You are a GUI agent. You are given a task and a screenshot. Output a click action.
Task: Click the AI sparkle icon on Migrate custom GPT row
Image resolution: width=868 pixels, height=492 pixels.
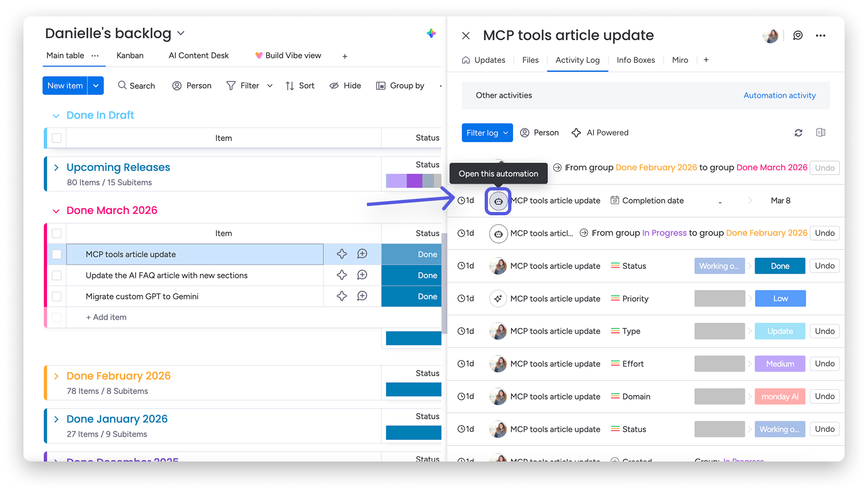pos(342,296)
